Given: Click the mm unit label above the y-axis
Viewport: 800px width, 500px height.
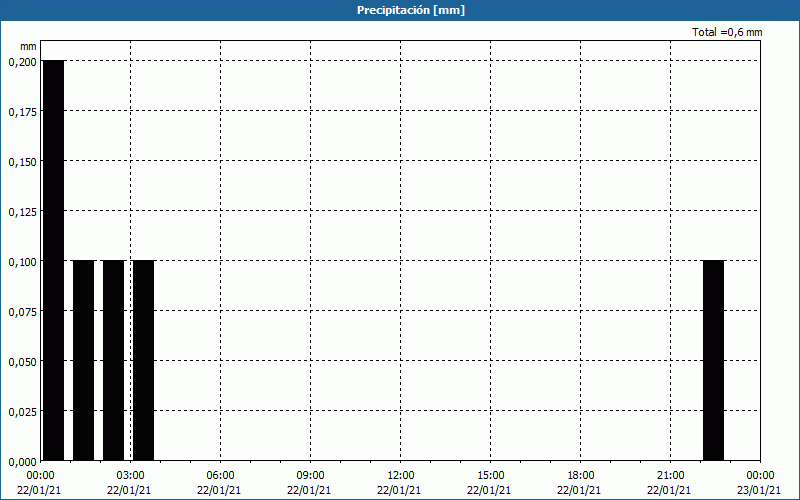Looking at the screenshot, I should [29, 46].
